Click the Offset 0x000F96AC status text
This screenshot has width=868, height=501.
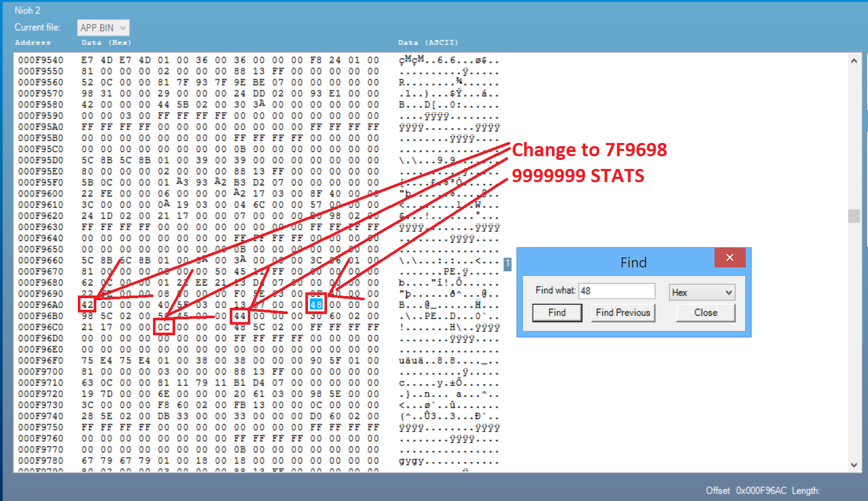click(746, 490)
